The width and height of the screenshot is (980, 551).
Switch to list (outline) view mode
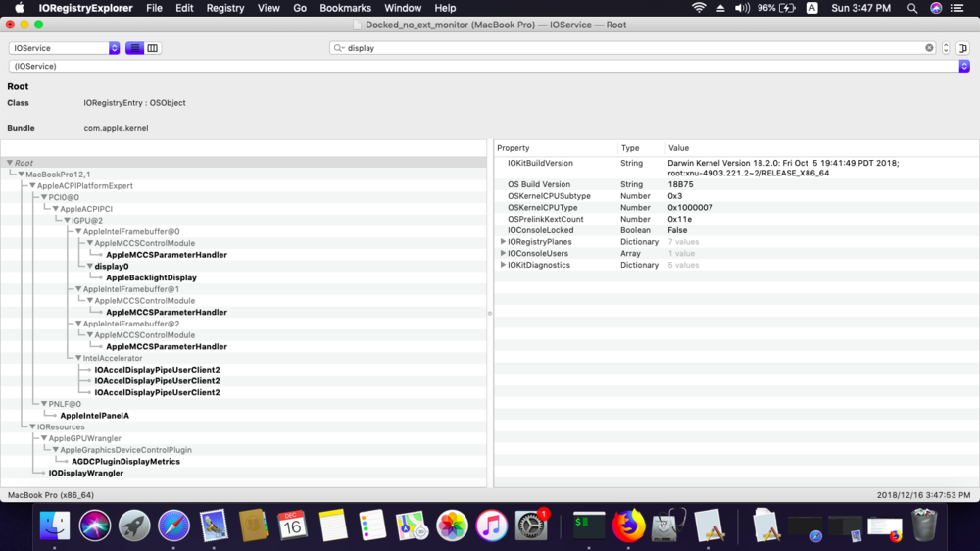coord(135,48)
